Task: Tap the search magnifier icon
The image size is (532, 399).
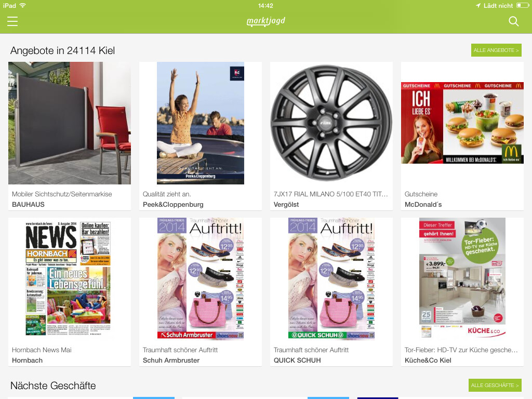Action: [514, 21]
